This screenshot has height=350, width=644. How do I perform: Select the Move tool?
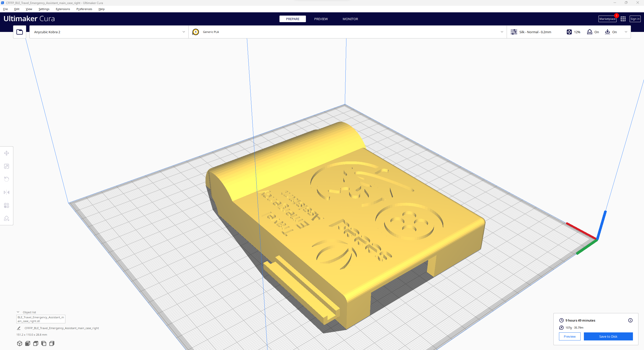[7, 153]
